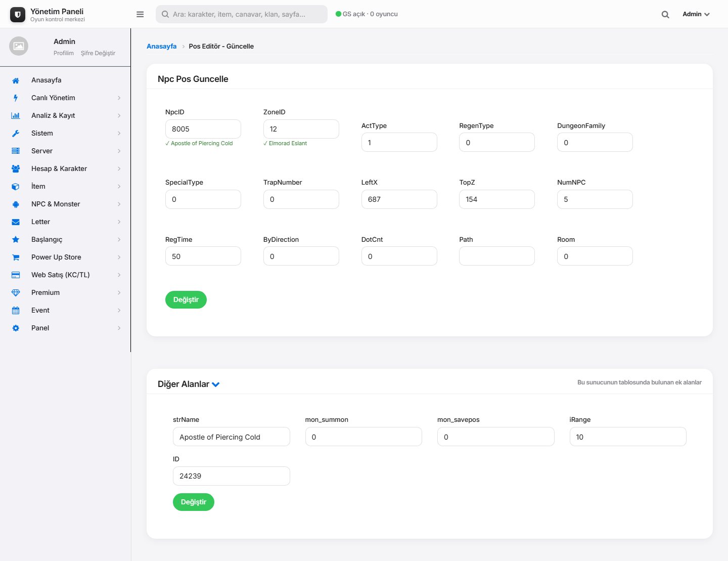Click the Sistem wrench icon
Image resolution: width=728 pixels, height=561 pixels.
coord(16,134)
